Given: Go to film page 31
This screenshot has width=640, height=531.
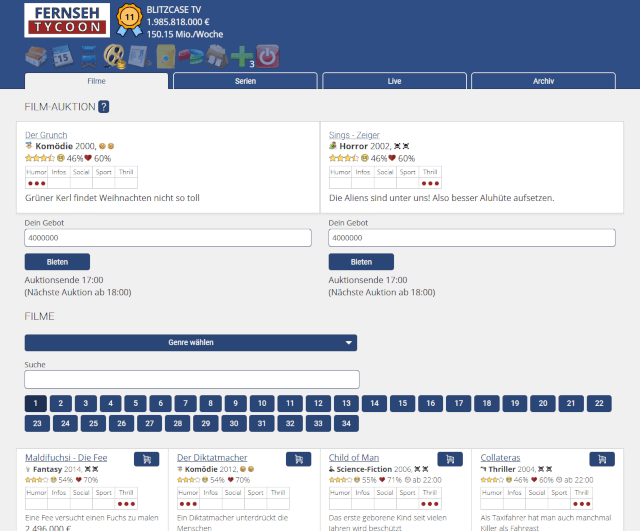Looking at the screenshot, I should 262,423.
